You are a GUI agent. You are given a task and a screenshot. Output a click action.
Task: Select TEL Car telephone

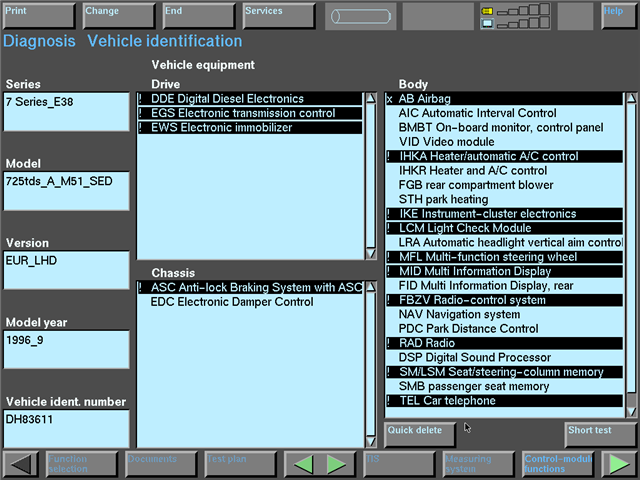pos(504,401)
